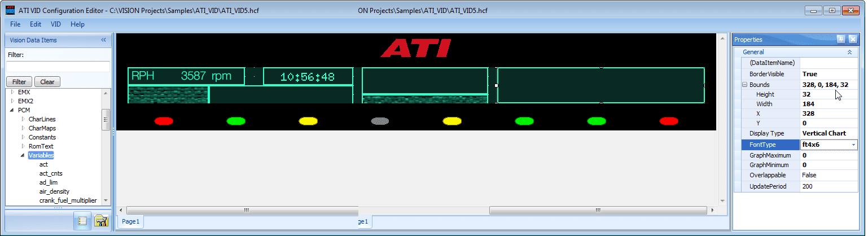Click canvas horizontal scrollbar left arrow
The image size is (868, 236).
coord(121,211)
